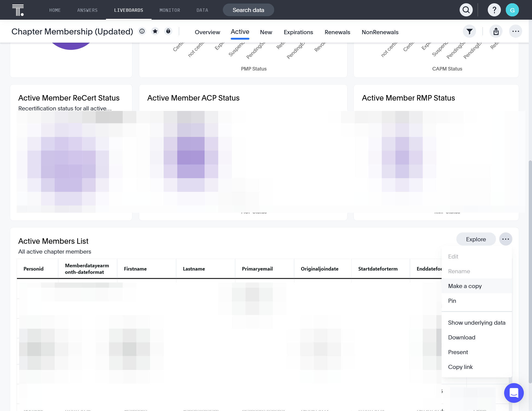Click the Rename menu item
The height and width of the screenshot is (411, 532).
click(477, 271)
